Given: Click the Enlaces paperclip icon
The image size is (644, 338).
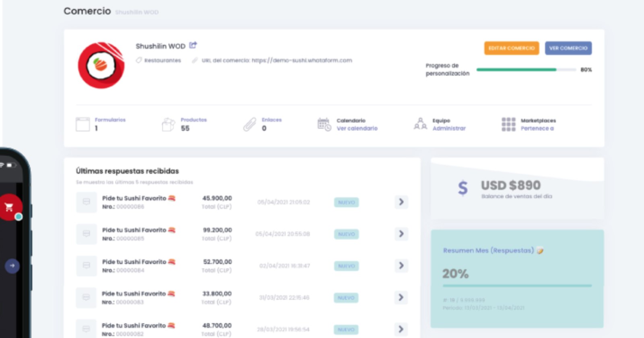Looking at the screenshot, I should point(250,124).
